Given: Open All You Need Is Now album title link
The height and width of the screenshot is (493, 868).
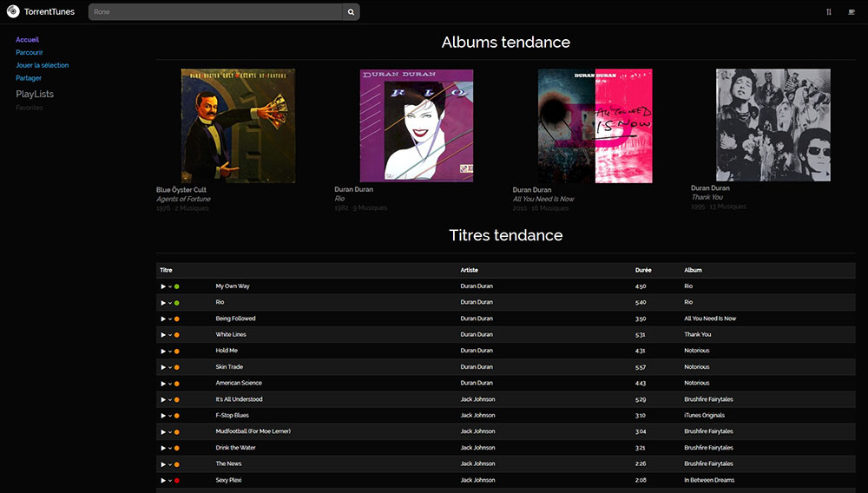Looking at the screenshot, I should pyautogui.click(x=543, y=199).
